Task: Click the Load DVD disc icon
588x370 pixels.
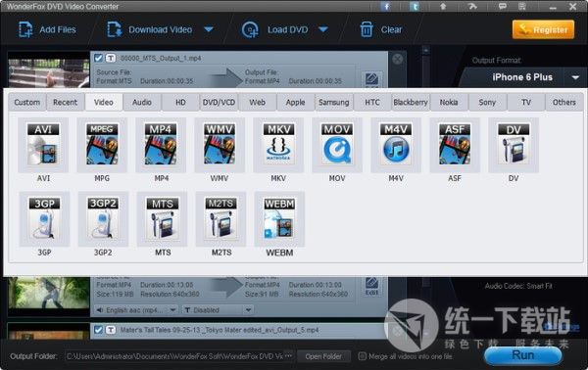Action: (x=250, y=30)
